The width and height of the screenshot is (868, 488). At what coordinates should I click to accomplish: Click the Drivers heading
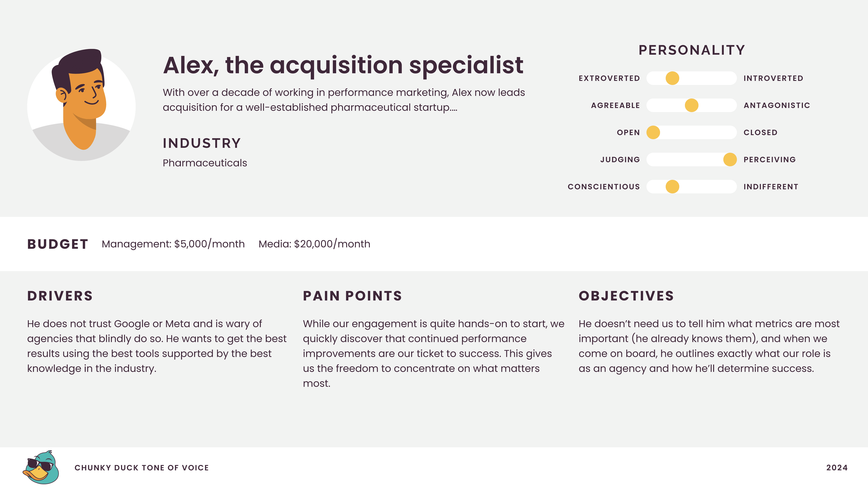pos(60,296)
